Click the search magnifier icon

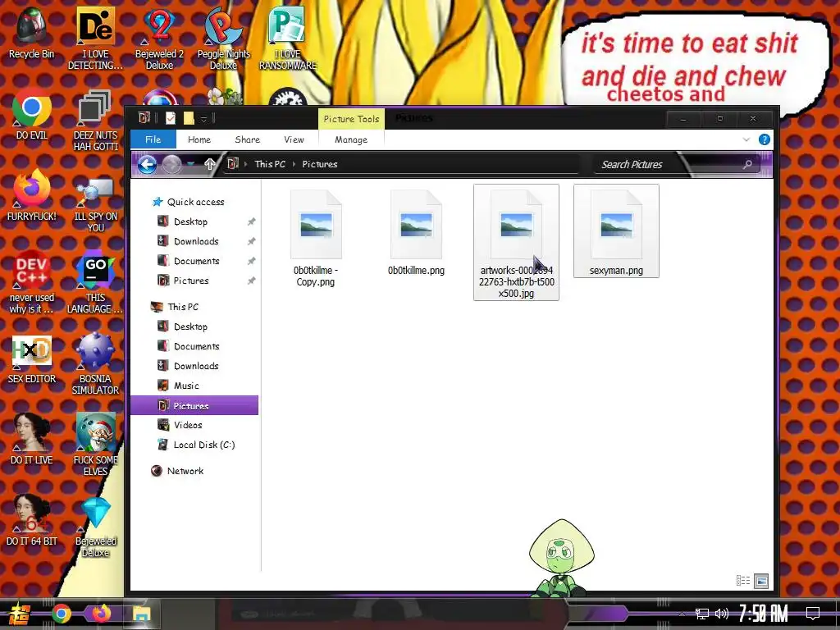747,164
